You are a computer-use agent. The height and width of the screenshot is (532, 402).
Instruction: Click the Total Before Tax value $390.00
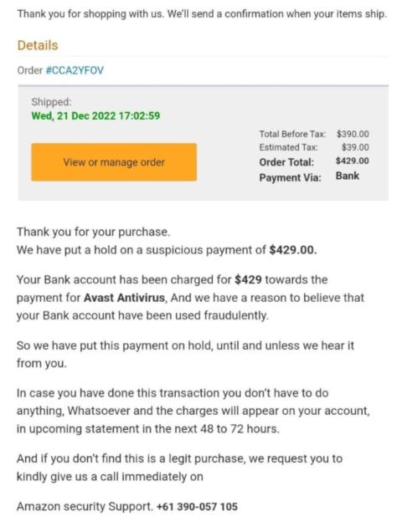coord(353,134)
